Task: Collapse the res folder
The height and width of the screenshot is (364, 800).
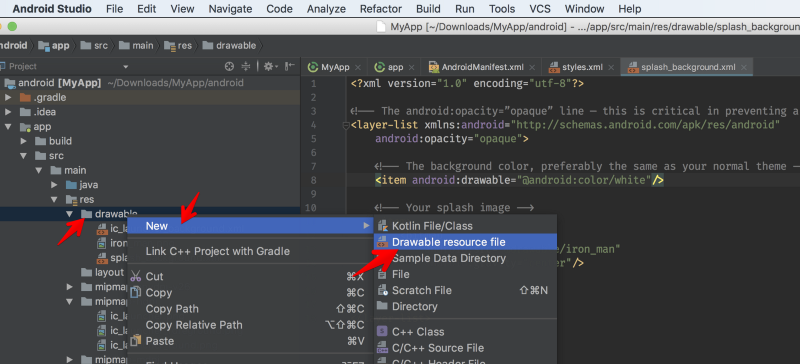Action: coord(54,199)
